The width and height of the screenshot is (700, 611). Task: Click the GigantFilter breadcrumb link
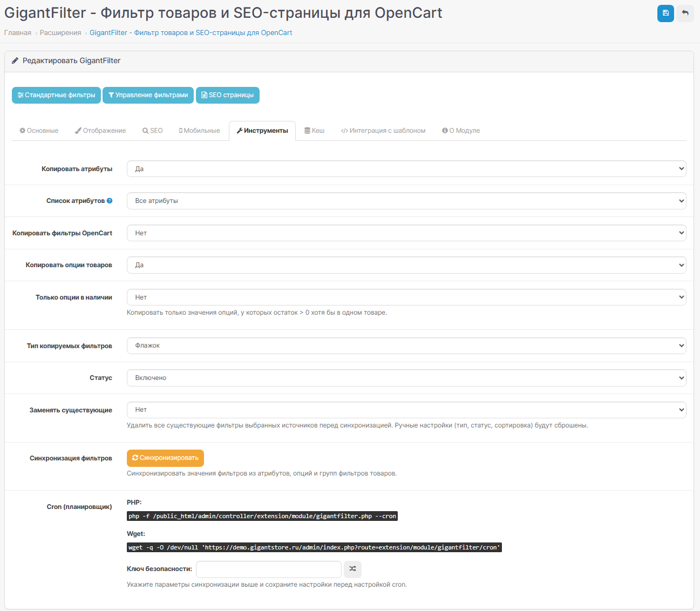point(191,33)
